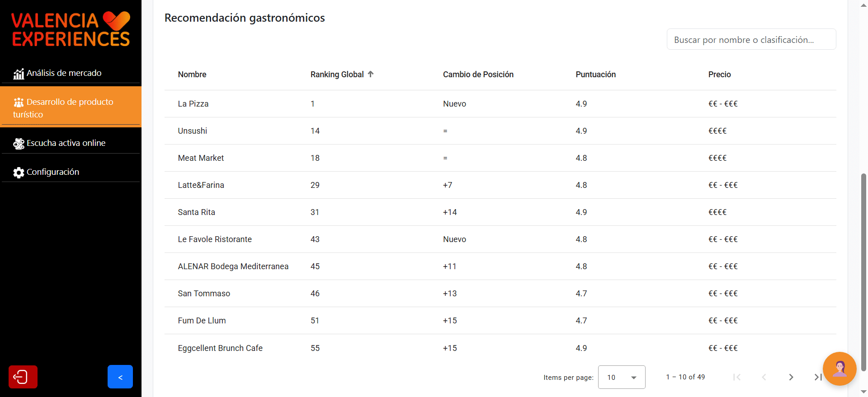Viewport: 868px width, 397px height.
Task: Open Escucha activa online menu item
Action: (x=66, y=143)
